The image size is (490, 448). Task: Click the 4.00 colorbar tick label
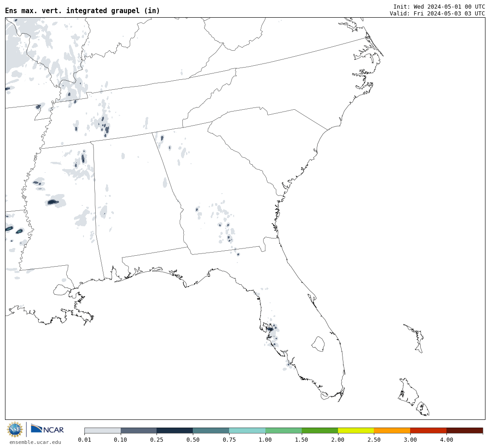(446, 439)
